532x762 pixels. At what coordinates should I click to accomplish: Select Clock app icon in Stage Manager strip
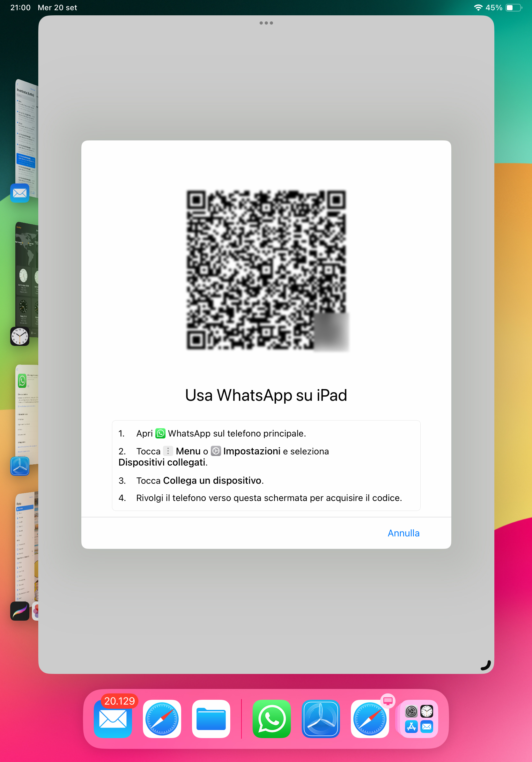[x=19, y=336]
